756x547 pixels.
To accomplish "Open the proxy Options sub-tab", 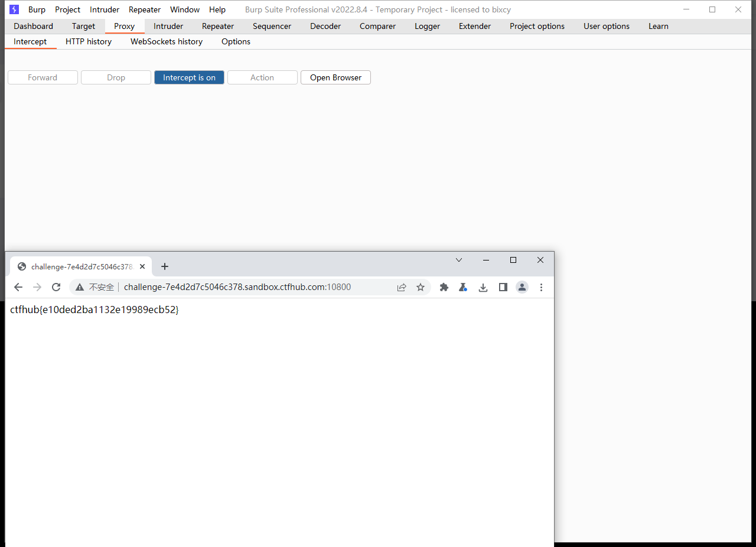I will 236,41.
